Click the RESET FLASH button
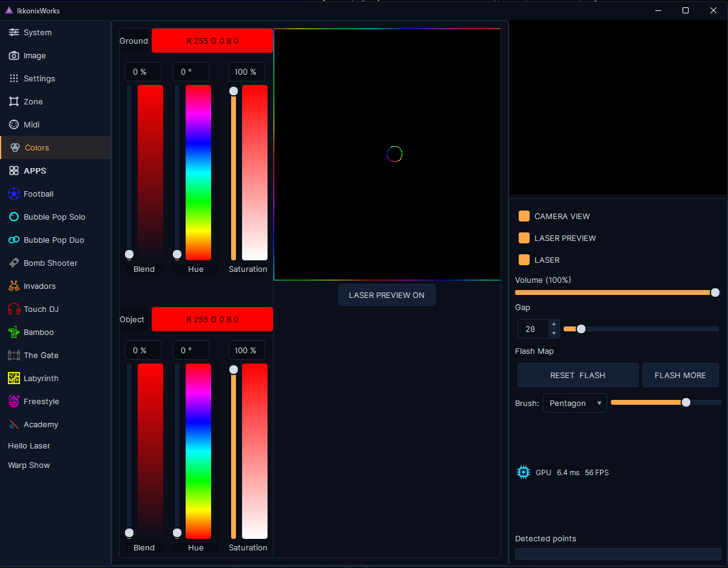This screenshot has height=568, width=728. [578, 375]
